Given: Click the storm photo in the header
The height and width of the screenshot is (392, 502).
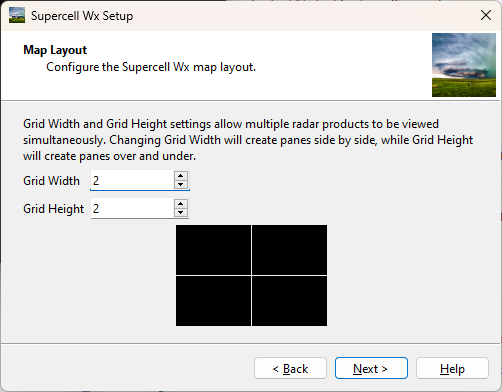Looking at the screenshot, I should (x=464, y=65).
